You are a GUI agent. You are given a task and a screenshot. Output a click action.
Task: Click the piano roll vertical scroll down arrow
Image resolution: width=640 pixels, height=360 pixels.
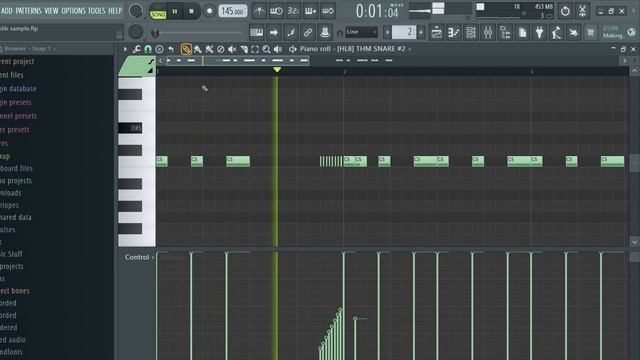click(634, 242)
